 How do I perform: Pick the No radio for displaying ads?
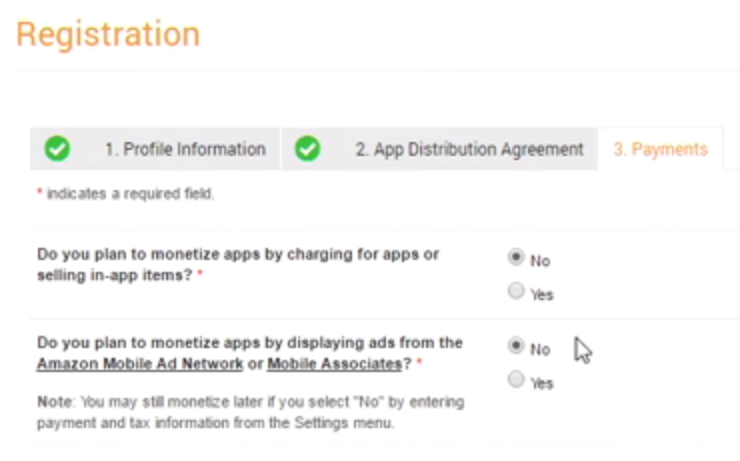(x=516, y=345)
